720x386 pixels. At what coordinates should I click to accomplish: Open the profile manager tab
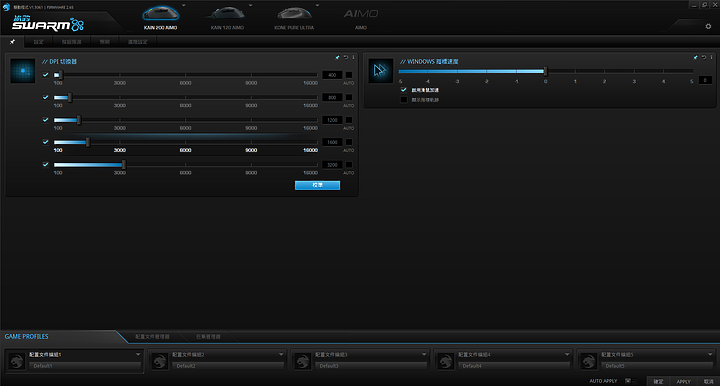152,336
